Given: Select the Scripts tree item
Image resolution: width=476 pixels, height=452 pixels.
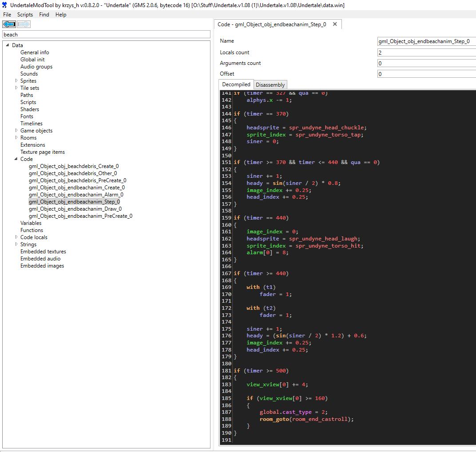Looking at the screenshot, I should coord(28,102).
